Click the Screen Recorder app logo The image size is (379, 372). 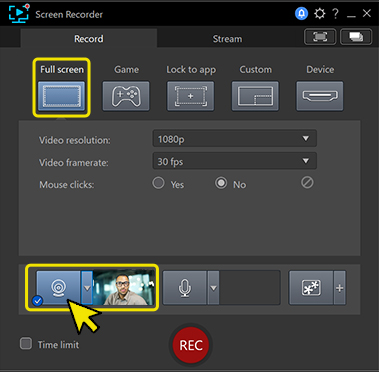click(18, 13)
